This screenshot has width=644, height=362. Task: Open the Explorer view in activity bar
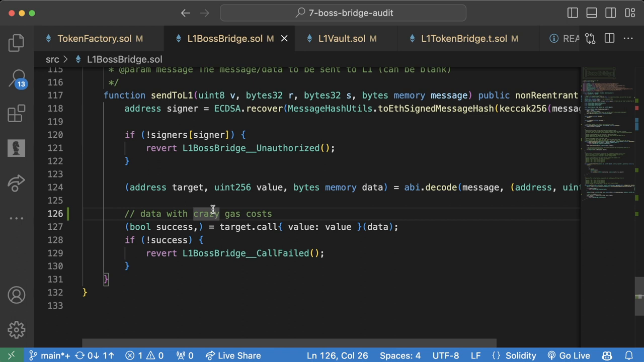pos(16,43)
